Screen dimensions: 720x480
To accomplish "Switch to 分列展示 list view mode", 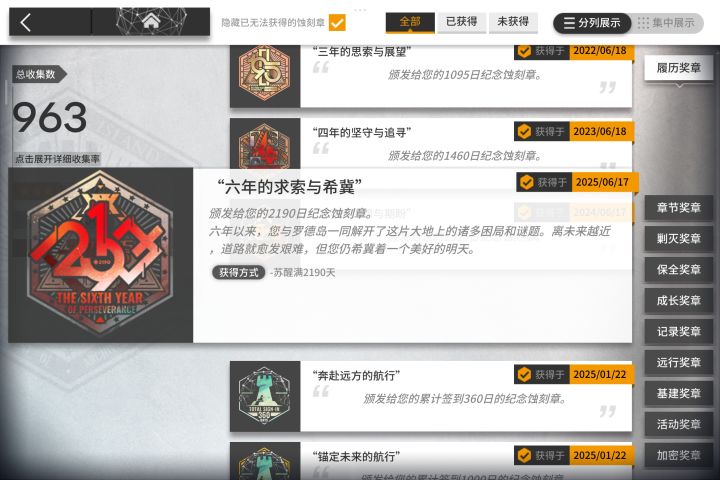I will pyautogui.click(x=592, y=23).
